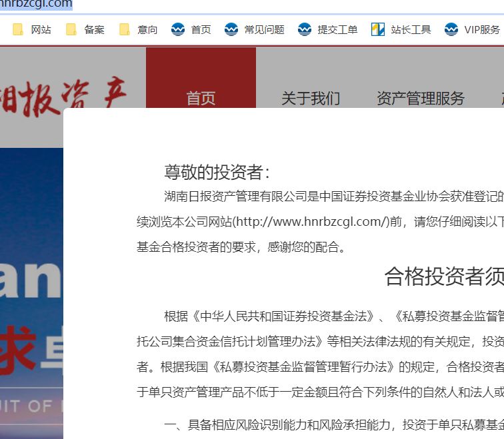Open the 意向 bookmark folder
Viewport: 504px width, 439px height.
point(139,29)
